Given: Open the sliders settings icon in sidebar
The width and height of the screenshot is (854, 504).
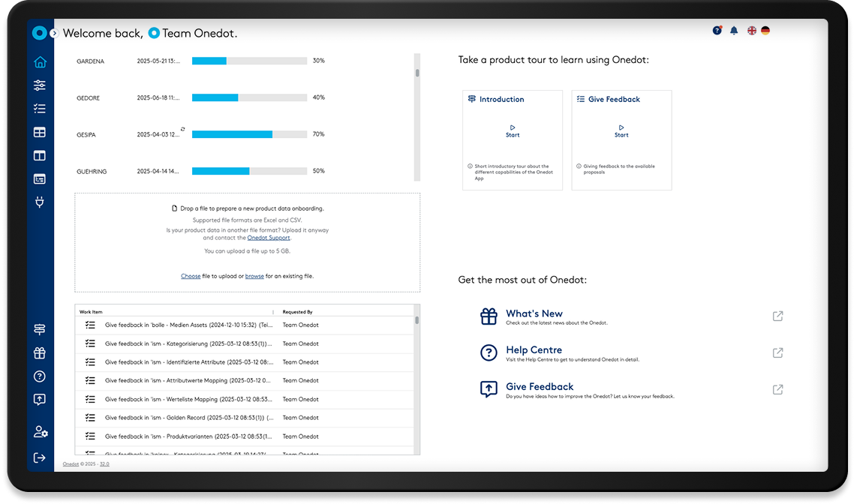Looking at the screenshot, I should point(40,85).
